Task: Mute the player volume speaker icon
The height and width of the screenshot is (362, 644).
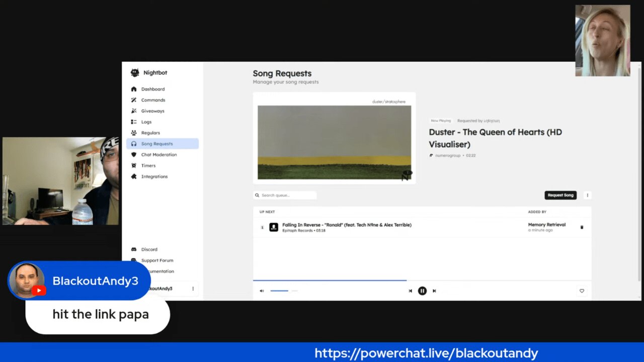Action: click(262, 291)
